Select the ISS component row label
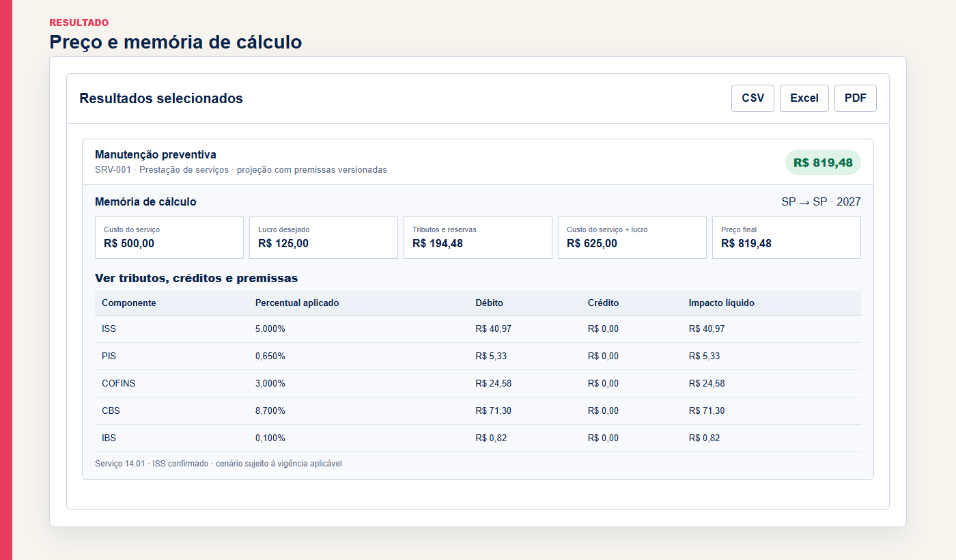This screenshot has width=956, height=560. click(x=109, y=329)
